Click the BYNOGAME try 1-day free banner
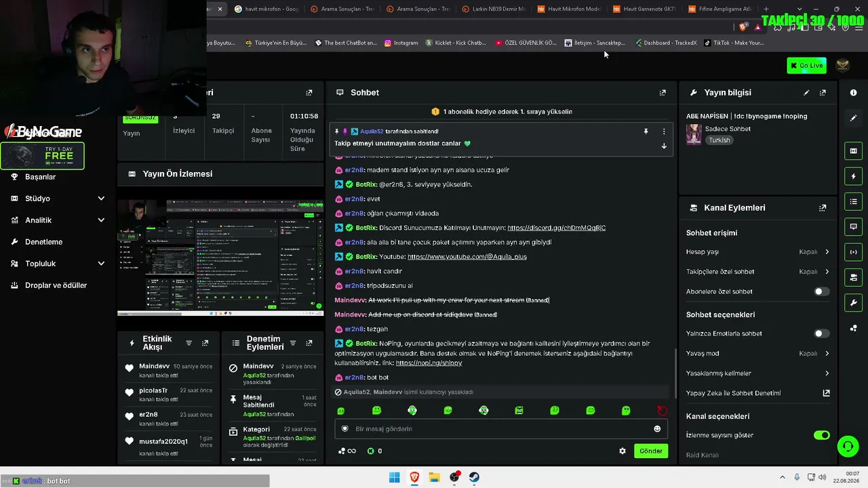This screenshot has height=488, width=868. pos(42,156)
